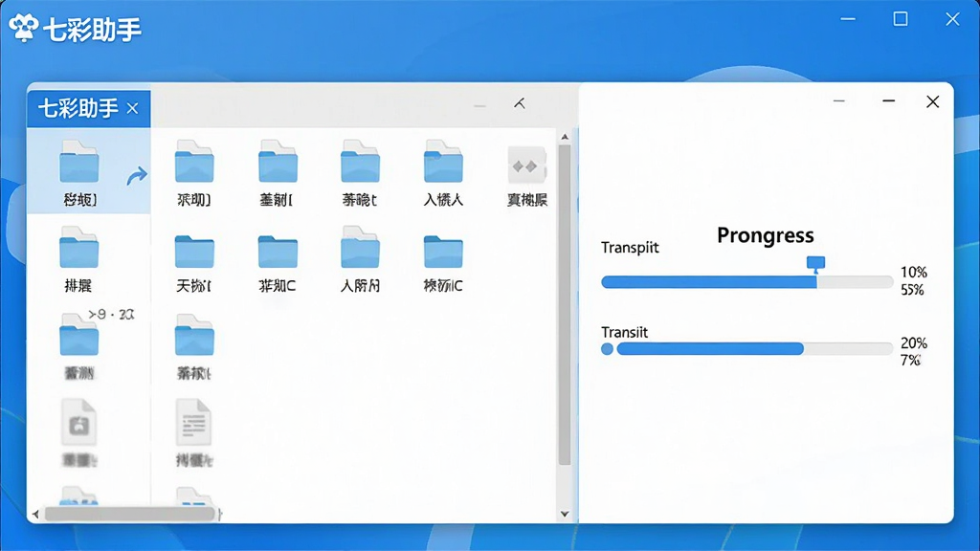Click the vertical scrollbar thumb in the file list
The width and height of the screenshot is (980, 551).
click(x=565, y=305)
